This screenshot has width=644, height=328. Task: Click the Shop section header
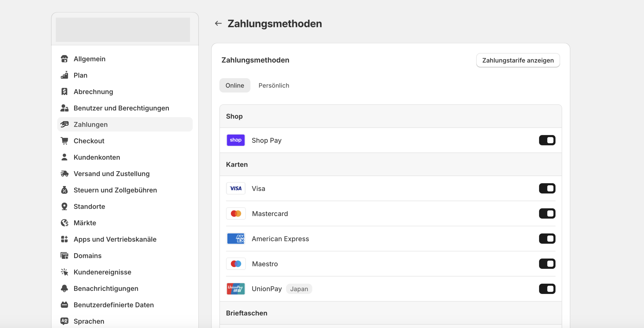391,116
